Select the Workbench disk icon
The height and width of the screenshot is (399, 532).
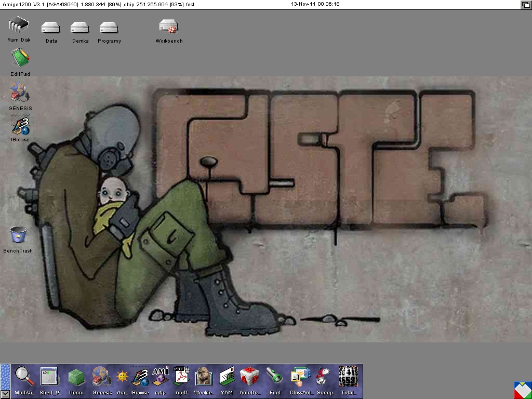coord(169,26)
